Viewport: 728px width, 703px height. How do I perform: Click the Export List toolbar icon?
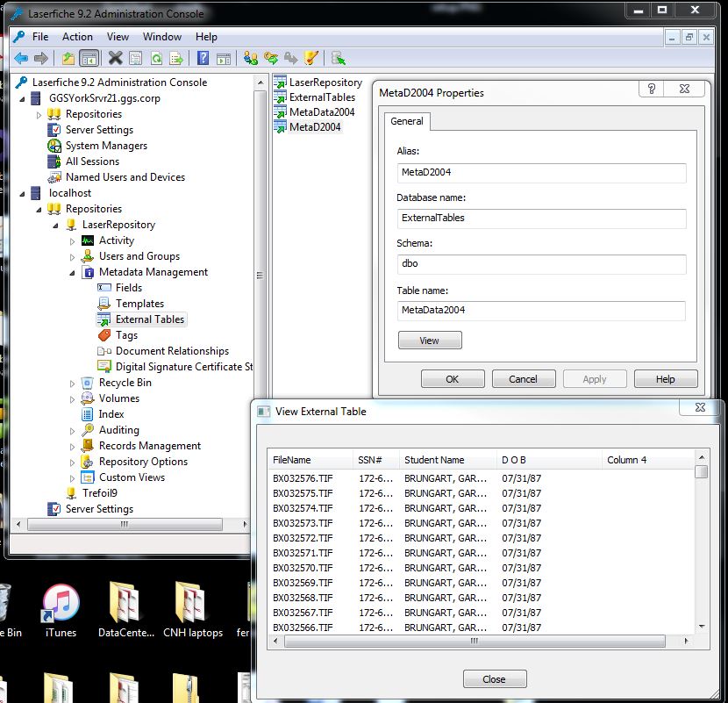176,59
